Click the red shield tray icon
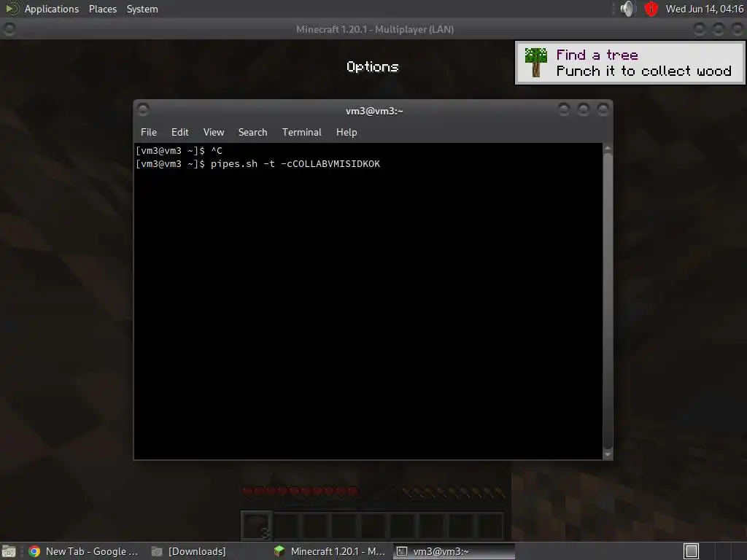 [x=651, y=9]
